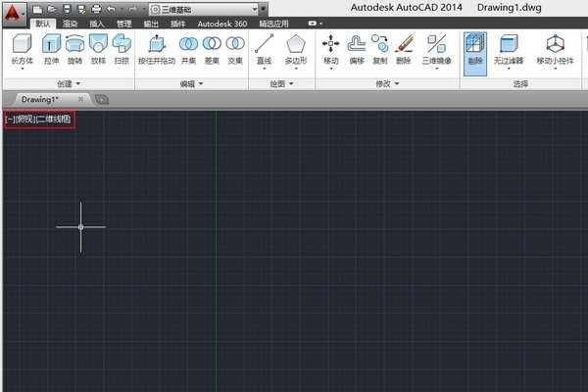Toggle the highlighted Culling selection button
588x392 pixels.
475,54
